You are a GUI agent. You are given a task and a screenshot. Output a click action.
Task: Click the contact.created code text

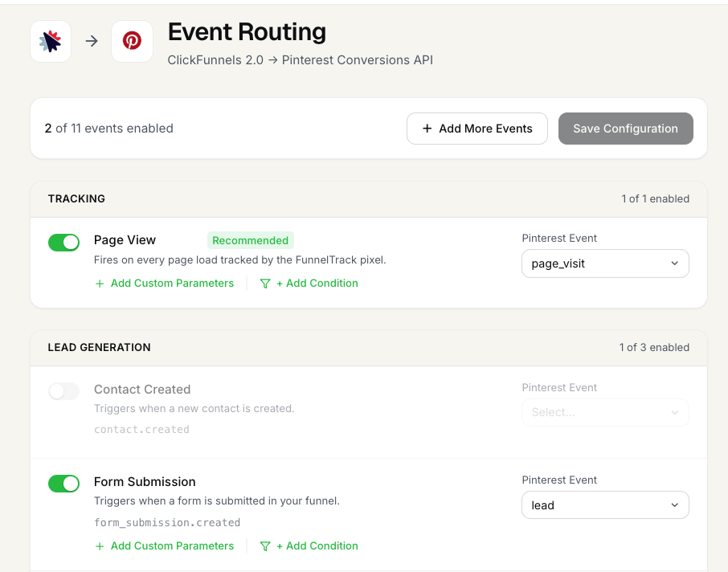tap(141, 430)
